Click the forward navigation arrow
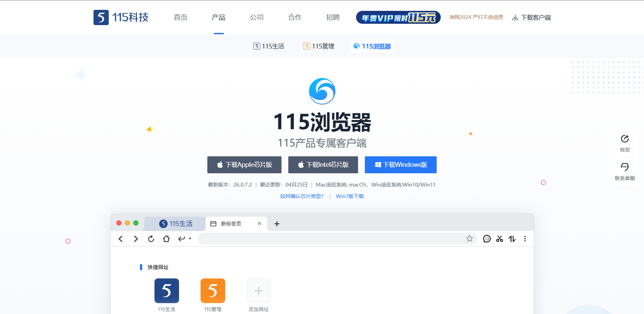 coord(136,239)
